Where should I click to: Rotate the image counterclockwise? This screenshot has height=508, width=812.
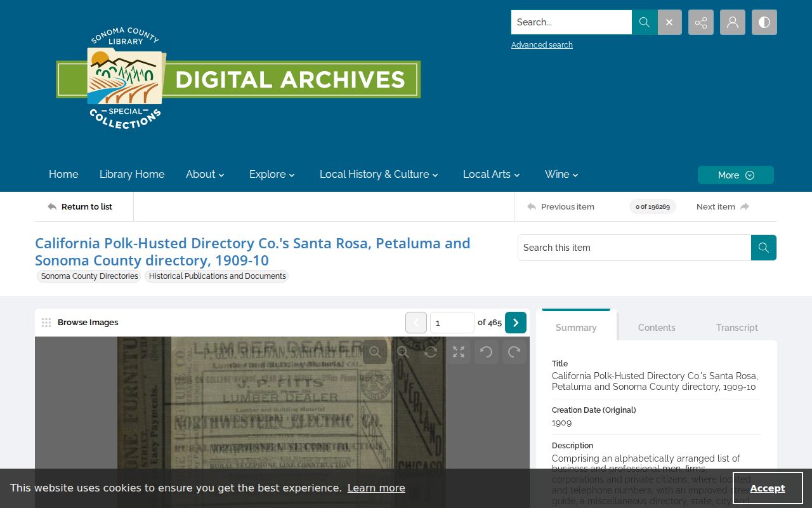coord(487,352)
